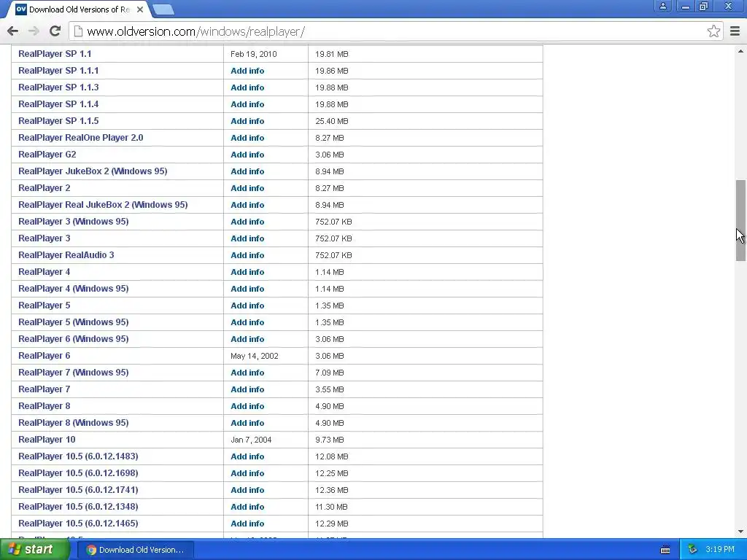747x560 pixels.
Task: Open RealPlayer SP 1.1.5 link
Action: coord(58,121)
